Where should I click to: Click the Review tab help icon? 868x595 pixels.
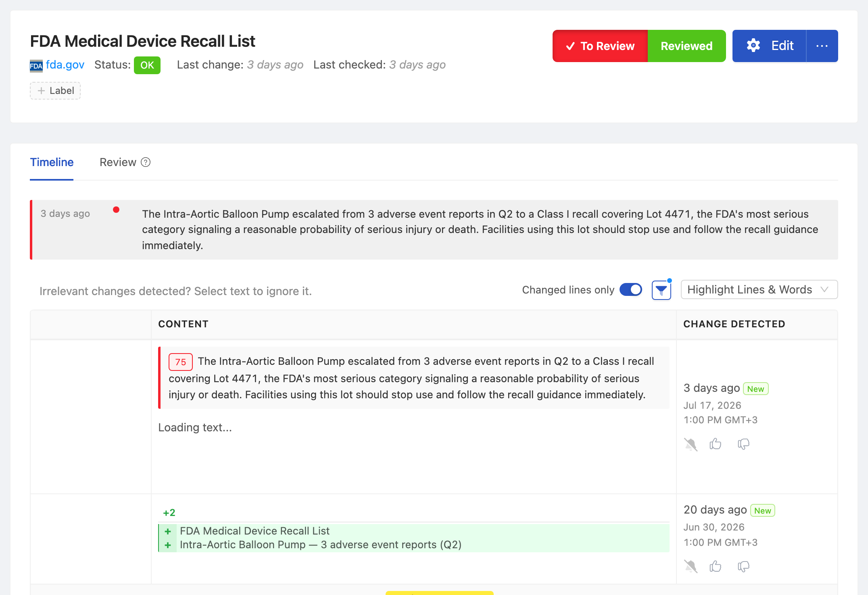pos(146,162)
